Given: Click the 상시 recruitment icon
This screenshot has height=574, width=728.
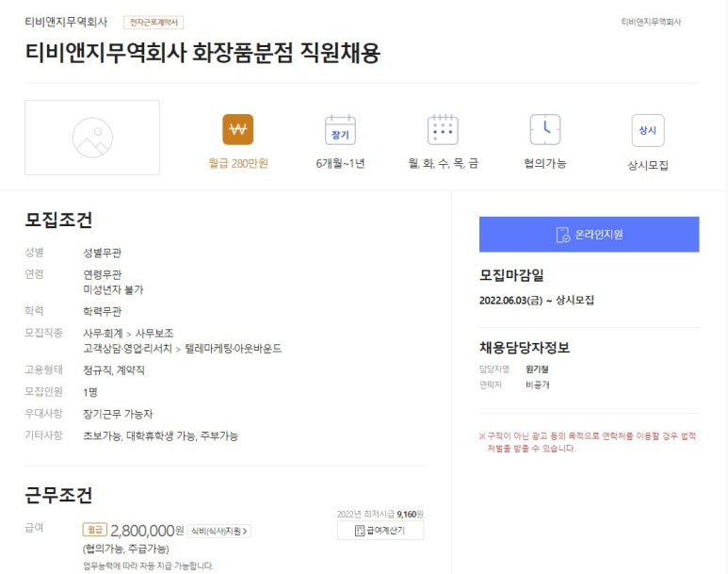Looking at the screenshot, I should (648, 130).
